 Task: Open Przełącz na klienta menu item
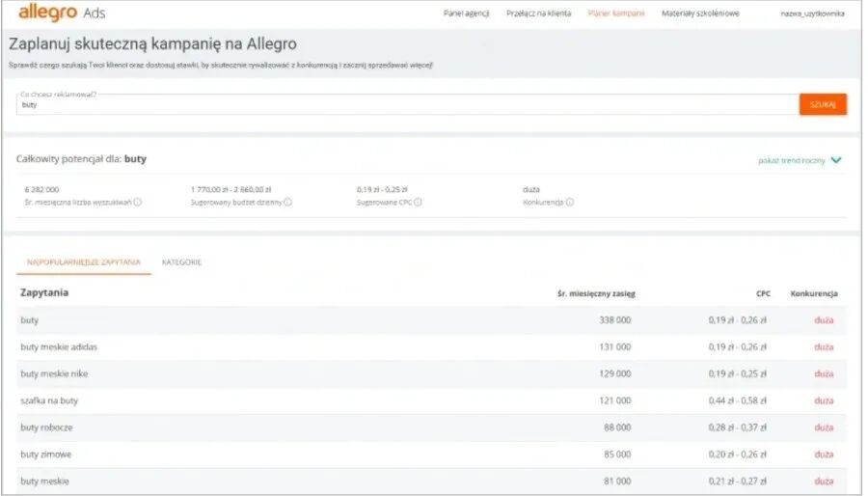click(538, 14)
